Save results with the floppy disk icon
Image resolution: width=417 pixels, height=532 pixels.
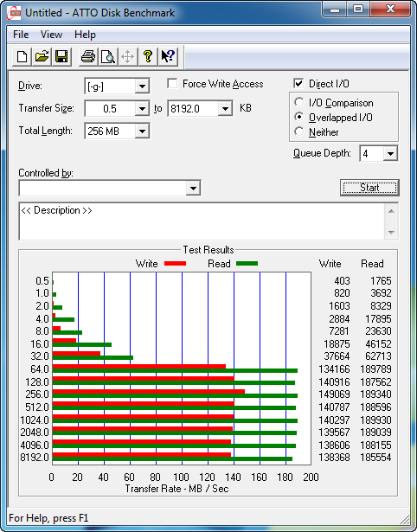coord(61,56)
